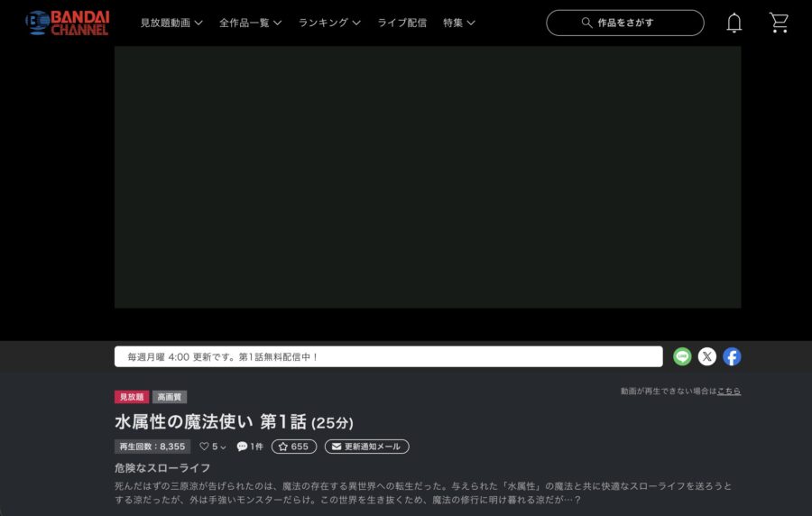Image resolution: width=812 pixels, height=516 pixels.
Task: Open the shopping cart
Action: coord(779,23)
